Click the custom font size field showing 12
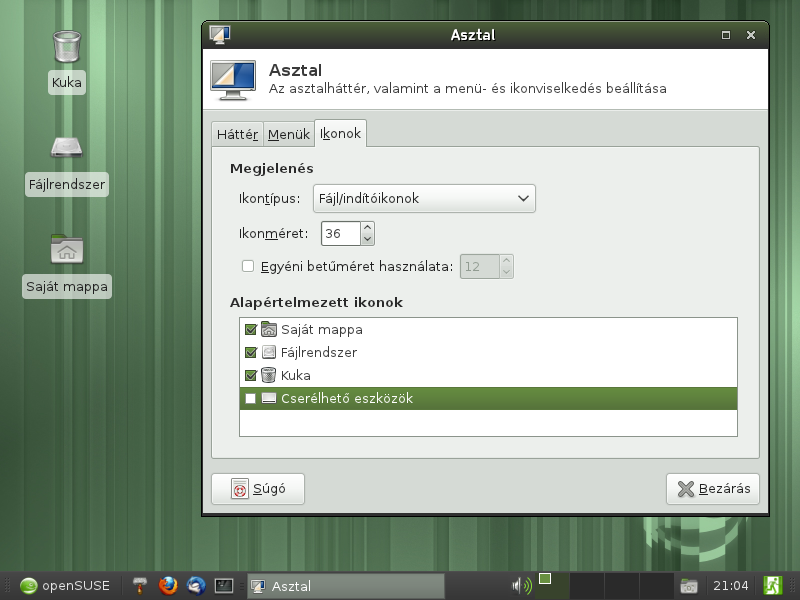 point(480,266)
